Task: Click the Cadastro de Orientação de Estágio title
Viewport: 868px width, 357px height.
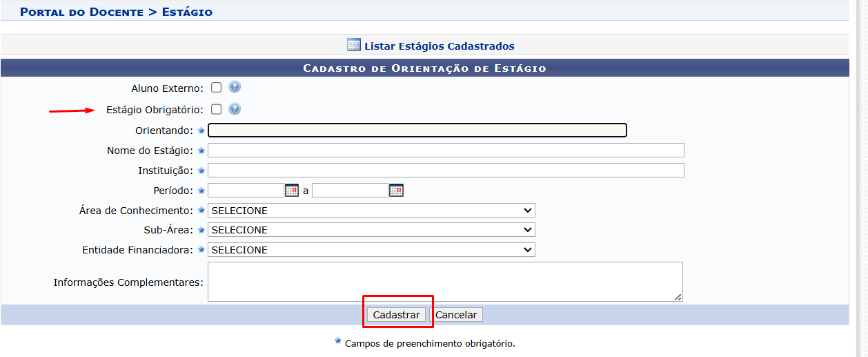Action: 424,68
